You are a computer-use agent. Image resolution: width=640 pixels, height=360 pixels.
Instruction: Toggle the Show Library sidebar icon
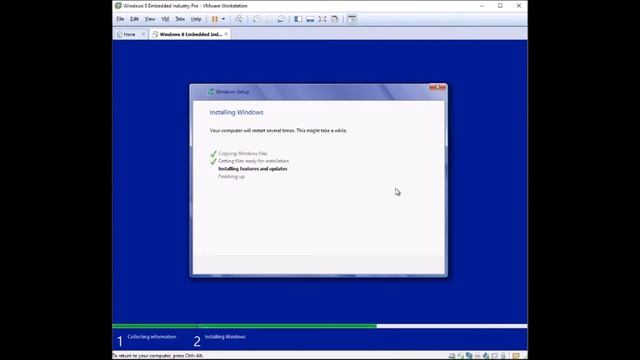point(298,19)
